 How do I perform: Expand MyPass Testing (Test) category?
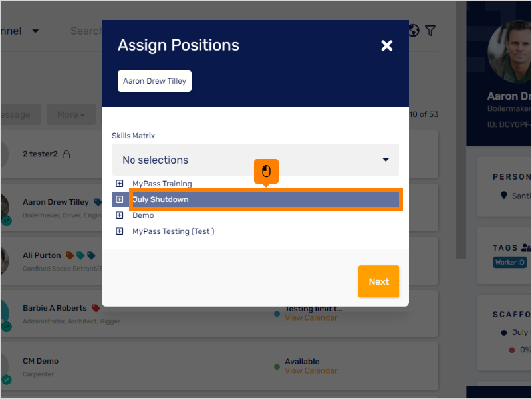(x=120, y=231)
